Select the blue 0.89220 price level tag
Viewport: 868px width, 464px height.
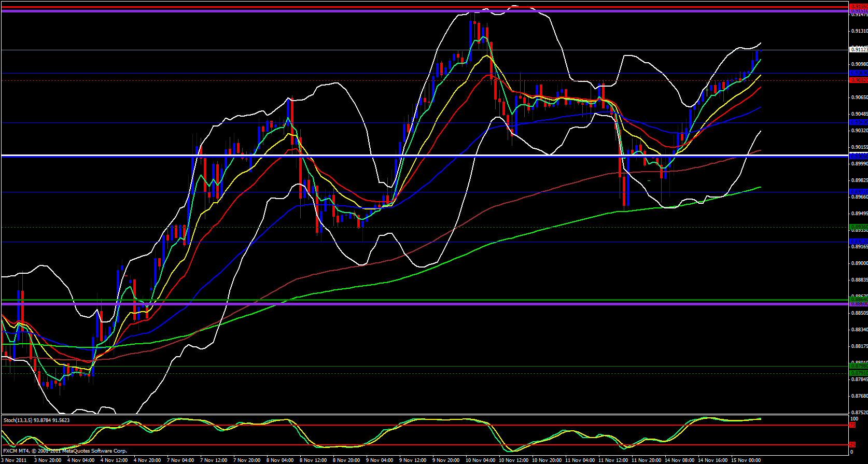tap(858, 242)
